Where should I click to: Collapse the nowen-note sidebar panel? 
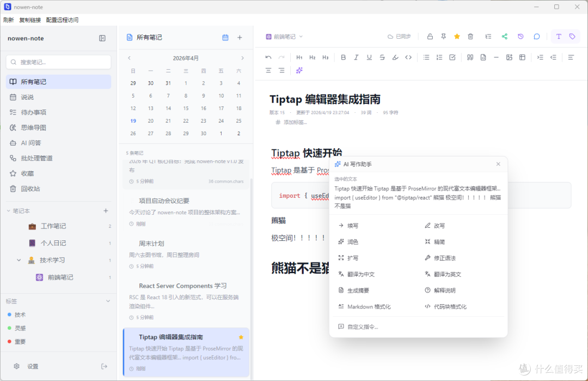[102, 38]
